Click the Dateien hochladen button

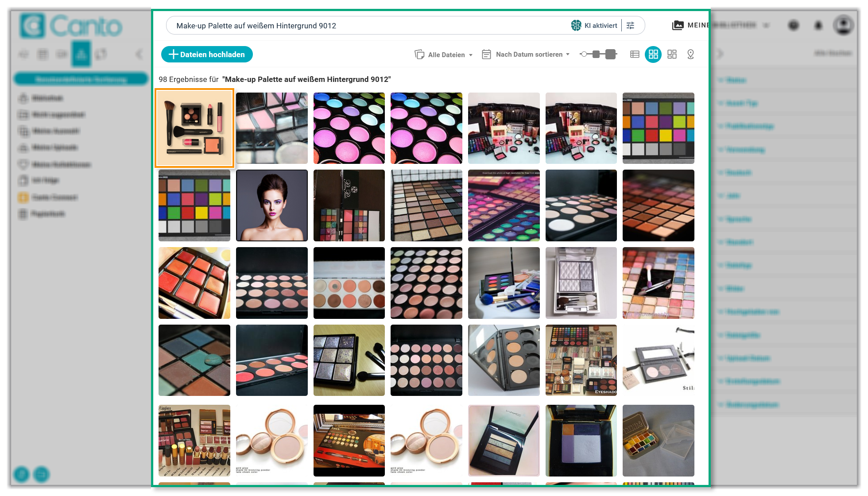pos(207,54)
